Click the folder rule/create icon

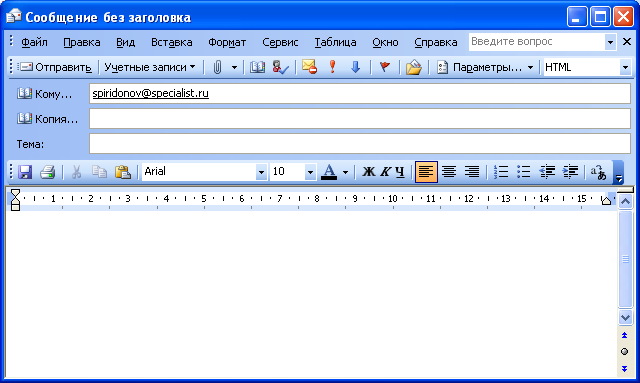point(413,67)
